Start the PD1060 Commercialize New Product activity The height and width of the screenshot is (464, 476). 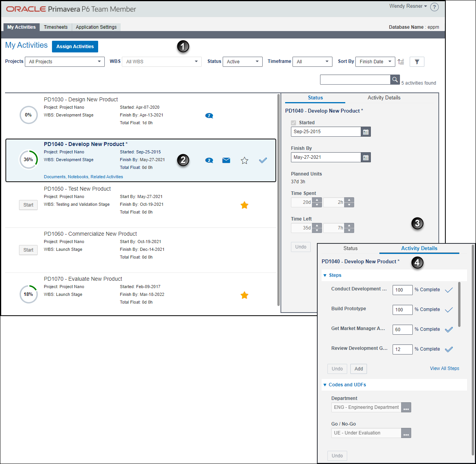click(28, 250)
